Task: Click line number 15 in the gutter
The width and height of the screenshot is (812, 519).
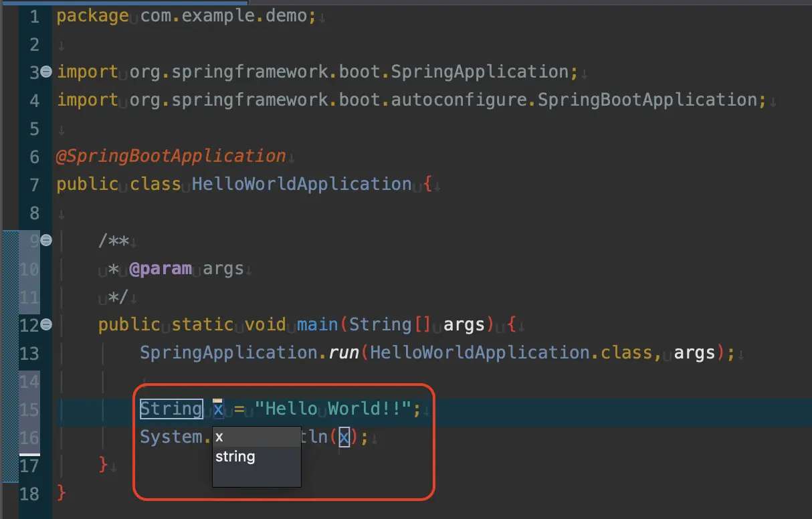Action: pyautogui.click(x=29, y=409)
